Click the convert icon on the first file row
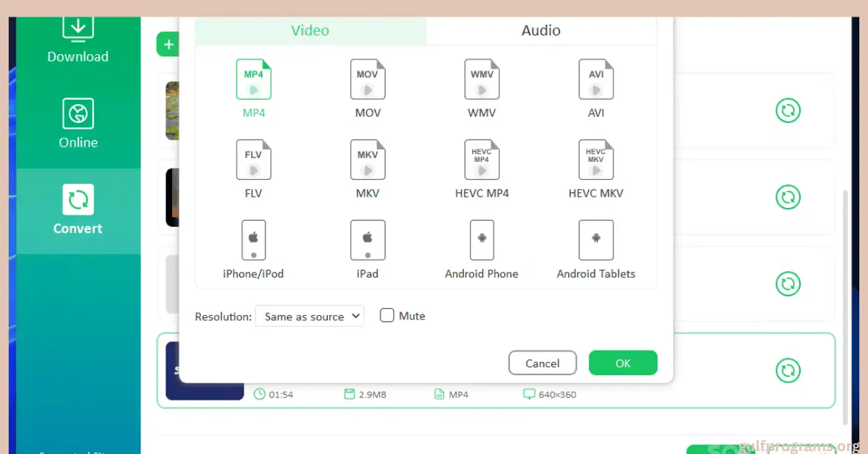The image size is (868, 454). click(788, 111)
